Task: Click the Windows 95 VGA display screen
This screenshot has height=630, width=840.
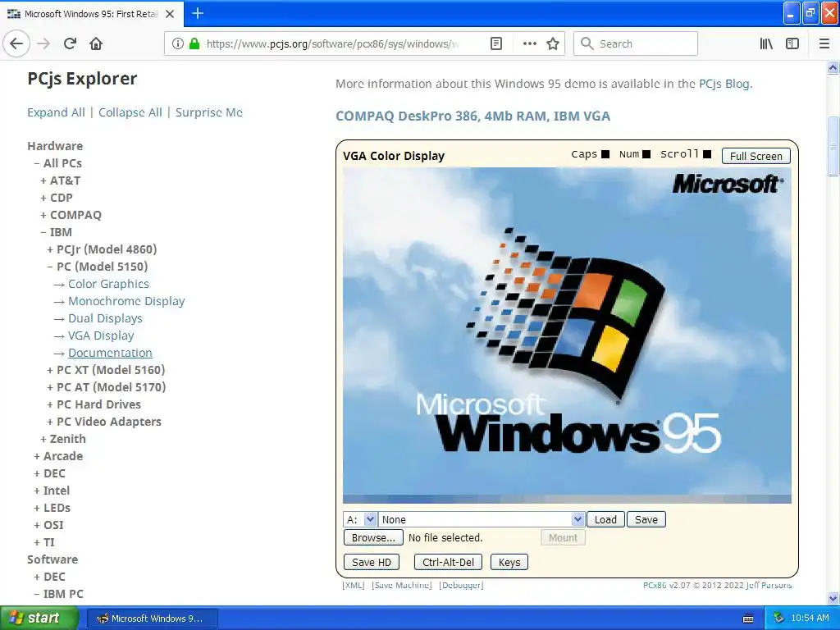Action: pos(567,336)
